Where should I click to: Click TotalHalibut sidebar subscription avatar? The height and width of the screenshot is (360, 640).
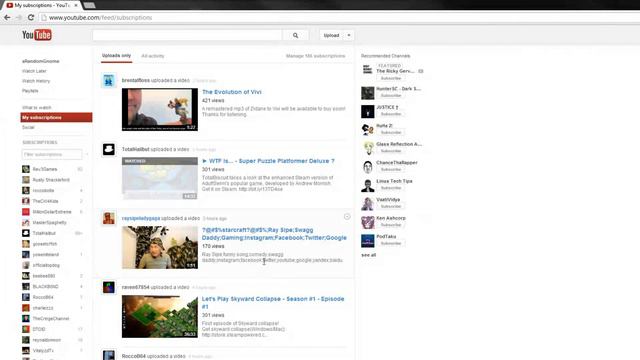pyautogui.click(x=26, y=233)
